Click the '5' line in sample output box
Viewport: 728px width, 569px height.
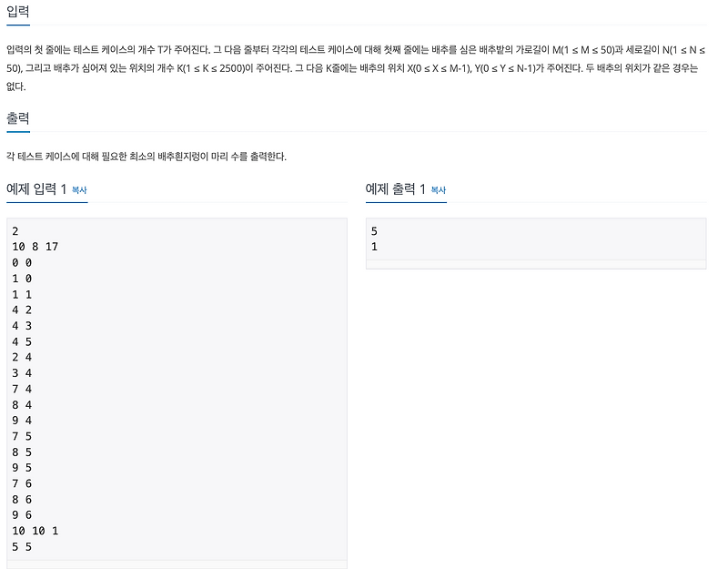374,231
